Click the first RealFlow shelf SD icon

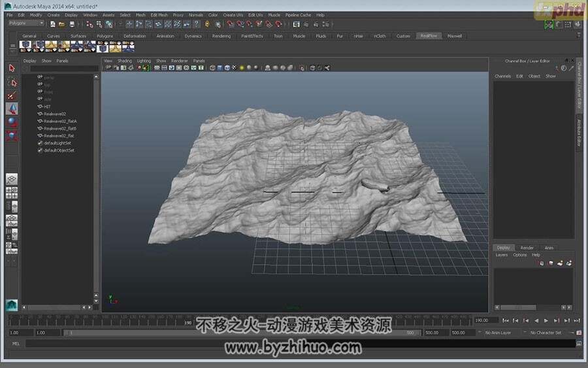click(x=25, y=46)
